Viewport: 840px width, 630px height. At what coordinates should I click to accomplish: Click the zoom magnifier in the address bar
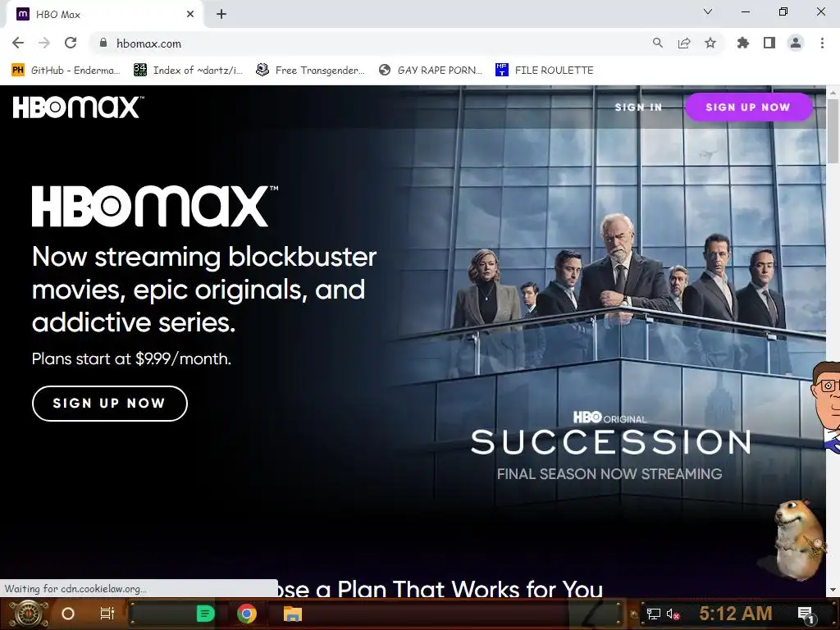click(x=657, y=43)
